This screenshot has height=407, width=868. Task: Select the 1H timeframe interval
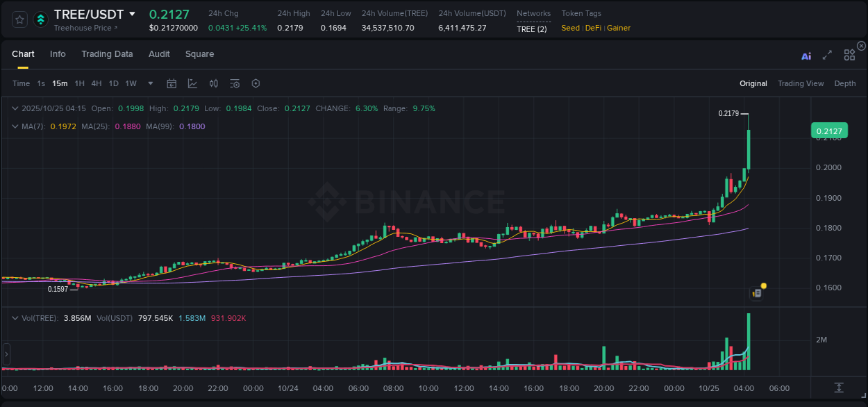tap(80, 83)
